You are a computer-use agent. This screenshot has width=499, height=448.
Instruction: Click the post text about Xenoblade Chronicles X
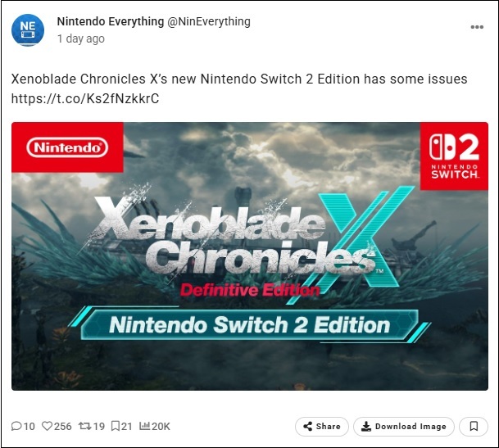pyautogui.click(x=238, y=79)
